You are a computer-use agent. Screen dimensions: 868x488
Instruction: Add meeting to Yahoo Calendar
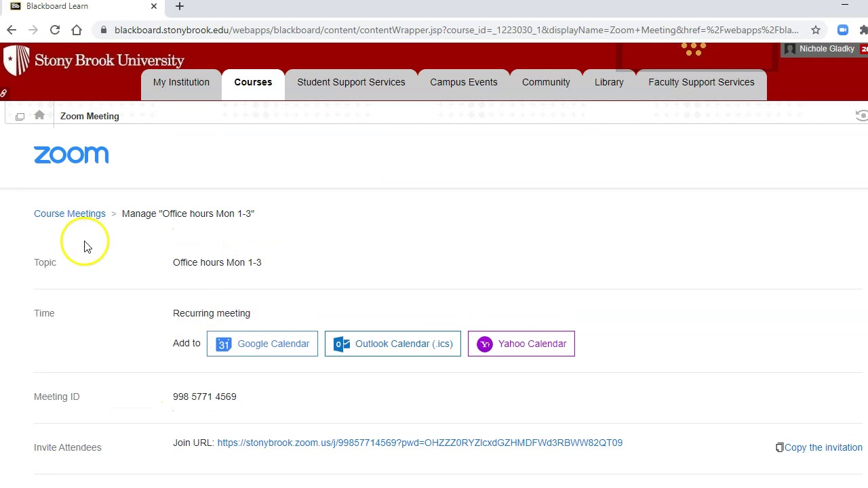coord(521,344)
